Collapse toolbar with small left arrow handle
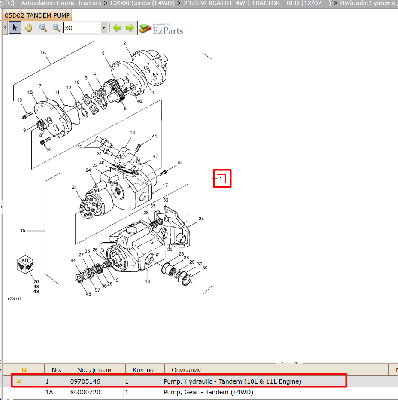This screenshot has width=398, height=400. [5, 28]
